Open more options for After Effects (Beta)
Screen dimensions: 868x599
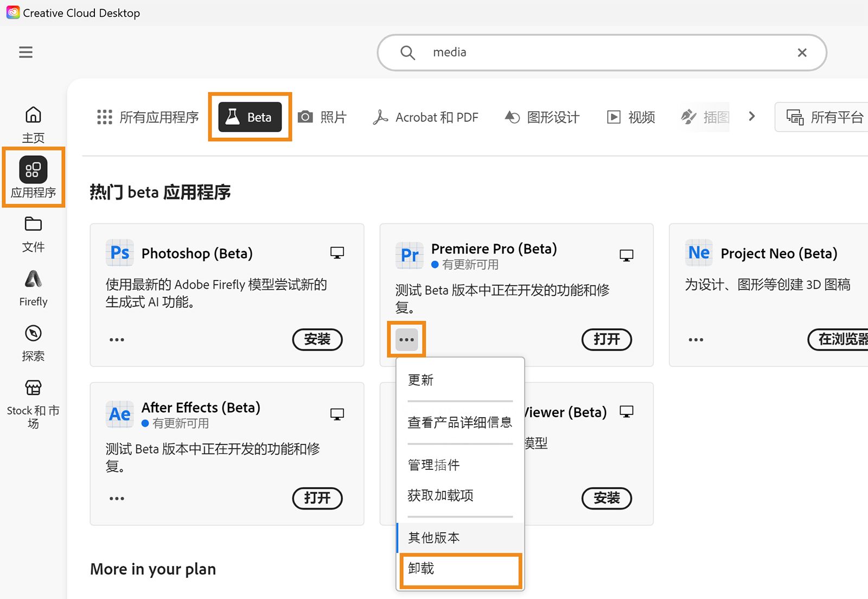click(x=117, y=499)
